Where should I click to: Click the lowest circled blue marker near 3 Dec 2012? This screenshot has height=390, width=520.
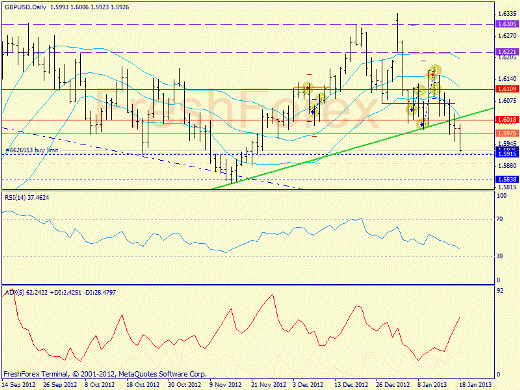(x=313, y=111)
